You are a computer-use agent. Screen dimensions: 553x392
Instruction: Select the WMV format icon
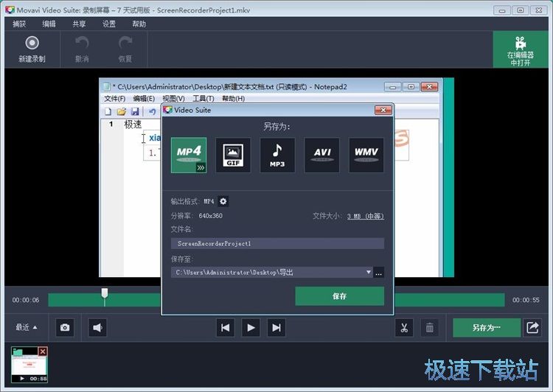366,155
